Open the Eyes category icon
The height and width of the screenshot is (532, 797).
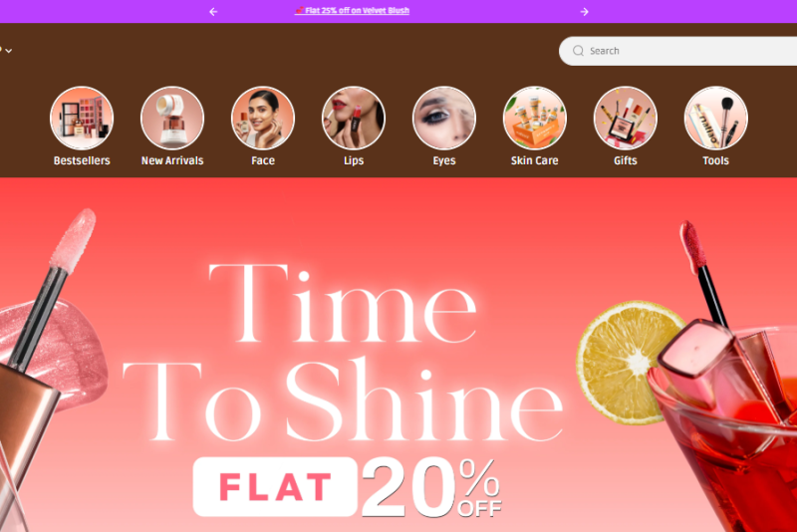[444, 118]
